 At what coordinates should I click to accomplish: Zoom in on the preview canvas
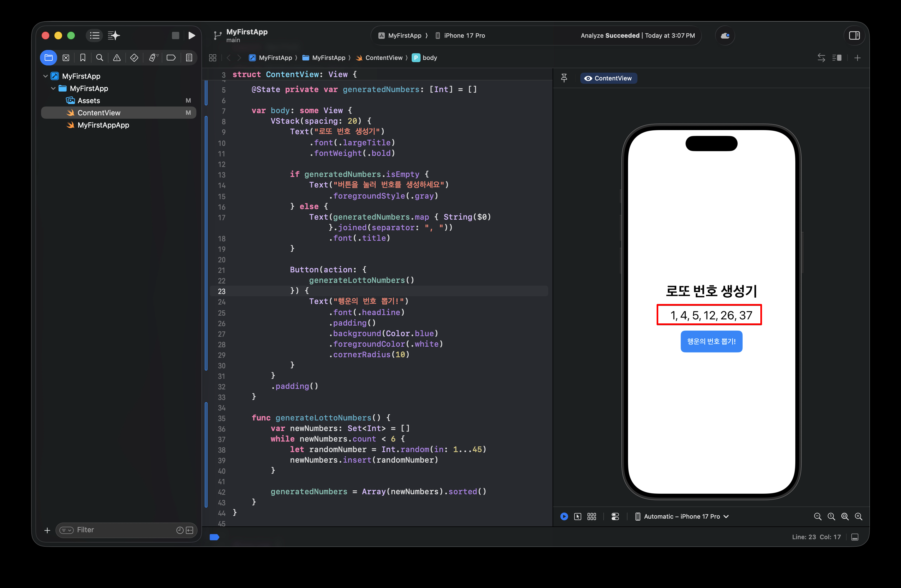pyautogui.click(x=858, y=516)
